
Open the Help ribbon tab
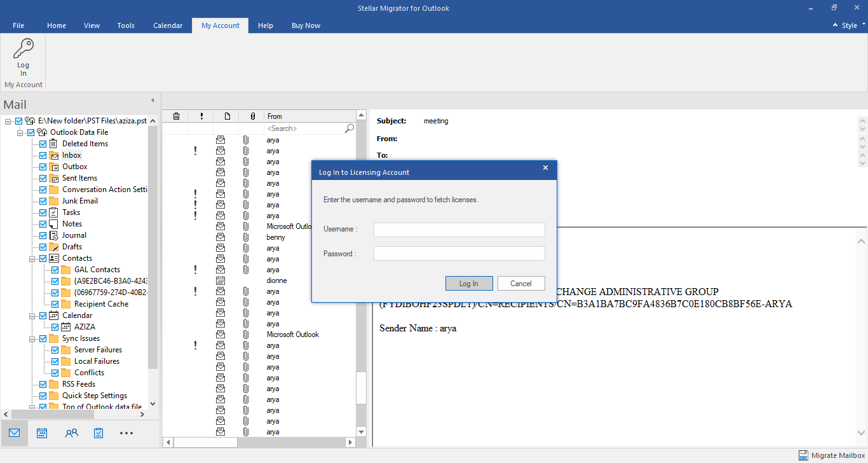tap(266, 25)
